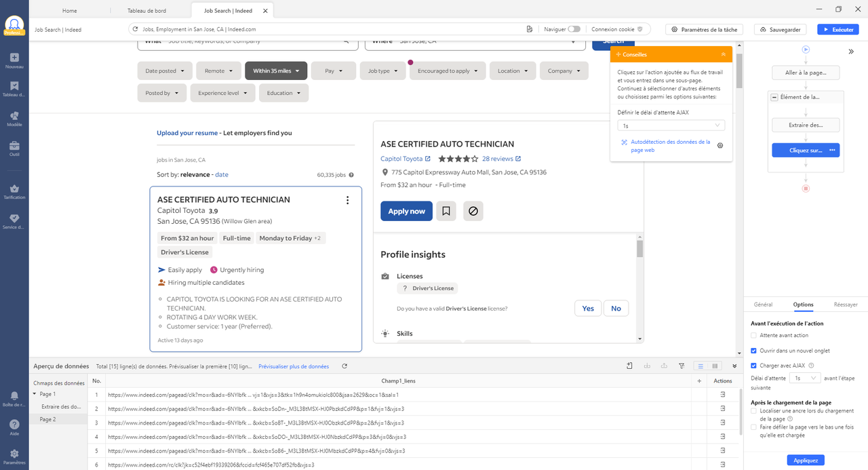Open Aide help in sidebar
The height and width of the screenshot is (470, 868).
coord(14,427)
